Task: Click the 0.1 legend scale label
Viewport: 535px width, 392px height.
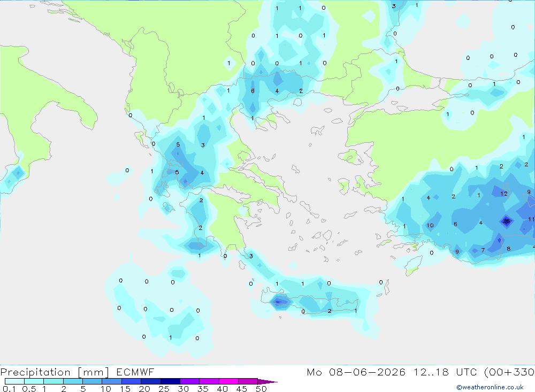Action: point(9,389)
